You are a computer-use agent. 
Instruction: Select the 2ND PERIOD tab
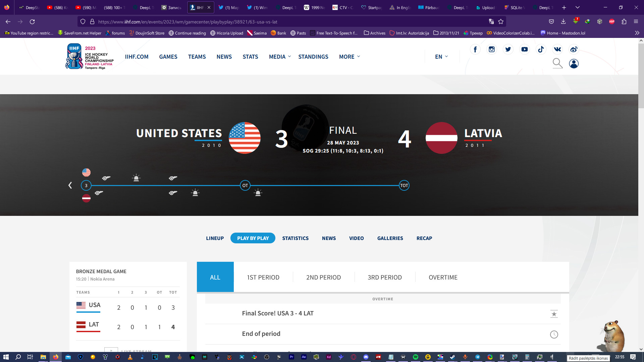(323, 277)
